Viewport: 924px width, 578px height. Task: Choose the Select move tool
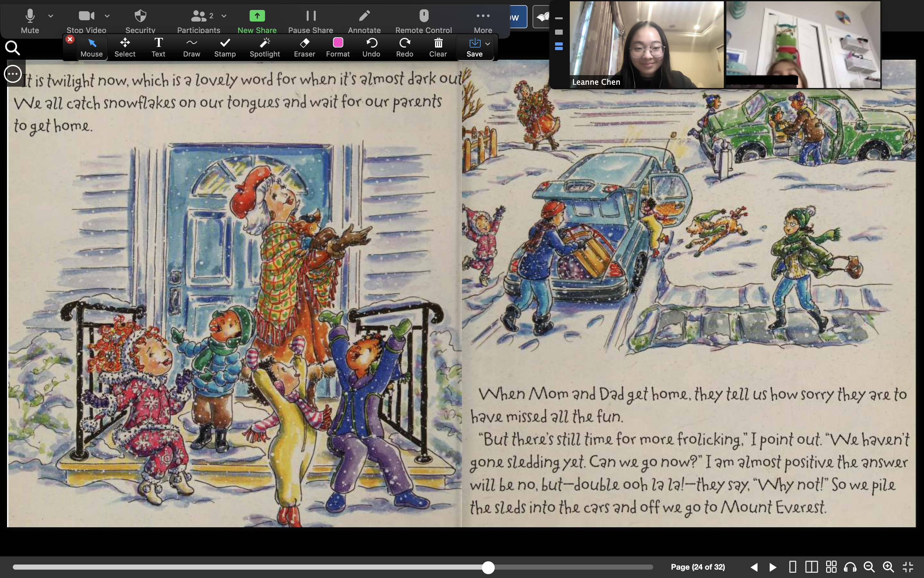(125, 48)
